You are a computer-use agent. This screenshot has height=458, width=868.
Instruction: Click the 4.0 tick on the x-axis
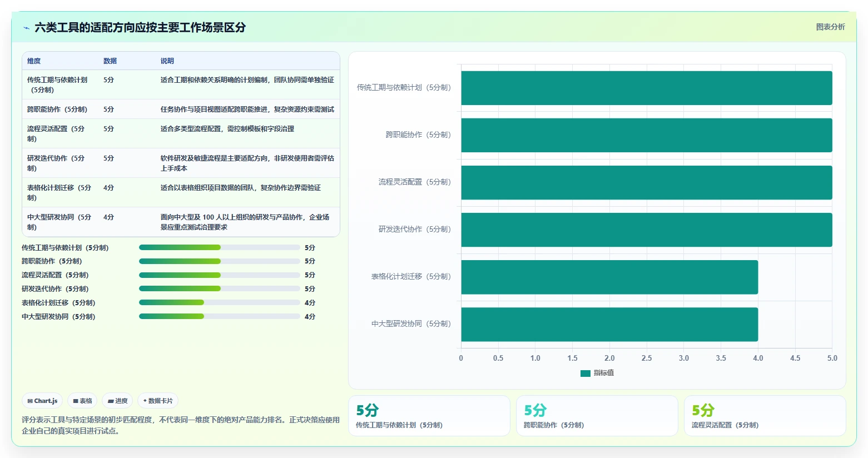coord(758,359)
